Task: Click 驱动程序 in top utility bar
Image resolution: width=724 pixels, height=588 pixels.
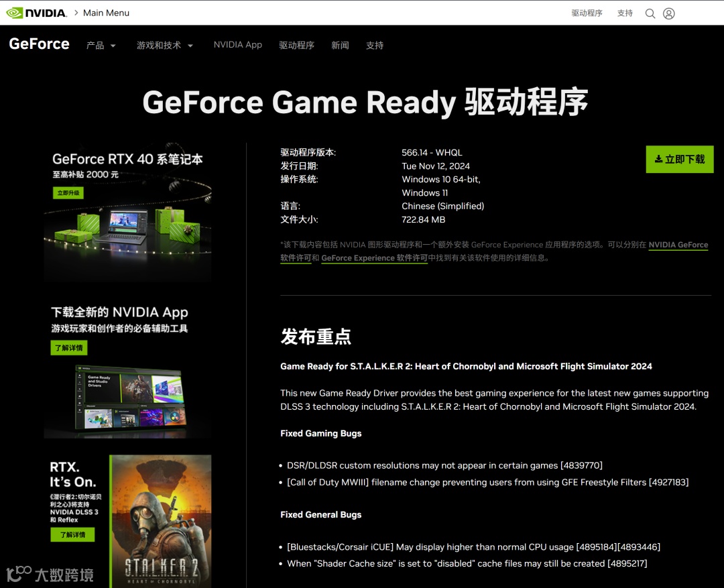Action: coord(587,13)
